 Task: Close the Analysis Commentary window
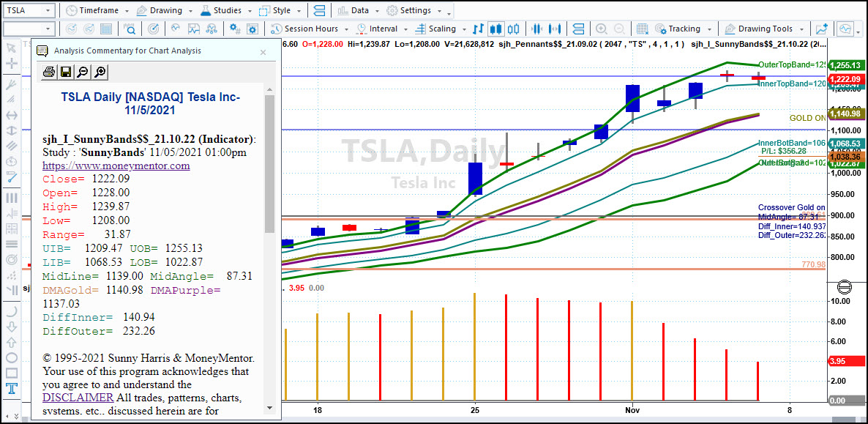tap(263, 52)
